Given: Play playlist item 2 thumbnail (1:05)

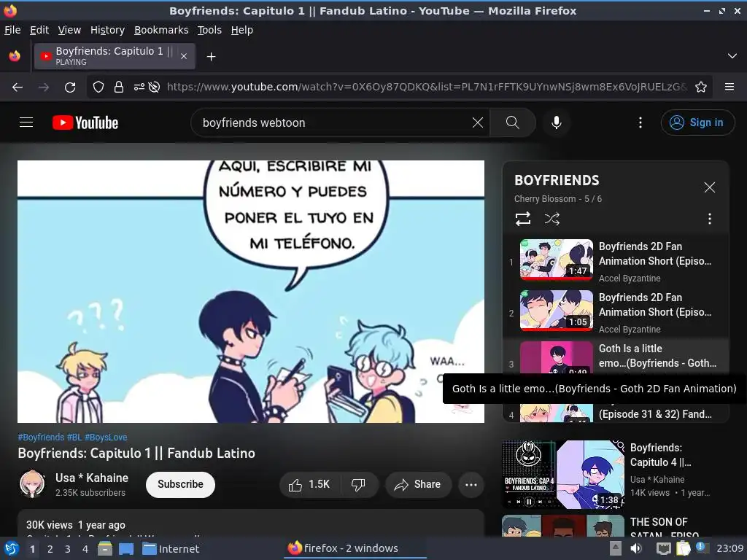Looking at the screenshot, I should pos(557,311).
